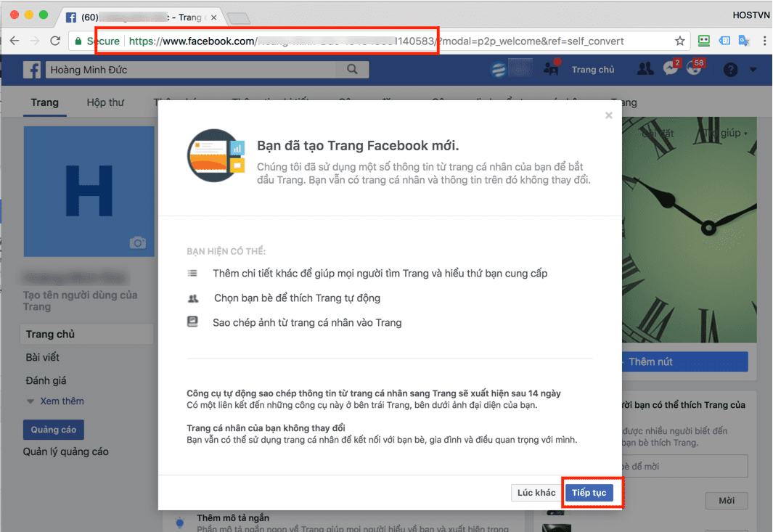Select the Trang tab

pos(44,102)
